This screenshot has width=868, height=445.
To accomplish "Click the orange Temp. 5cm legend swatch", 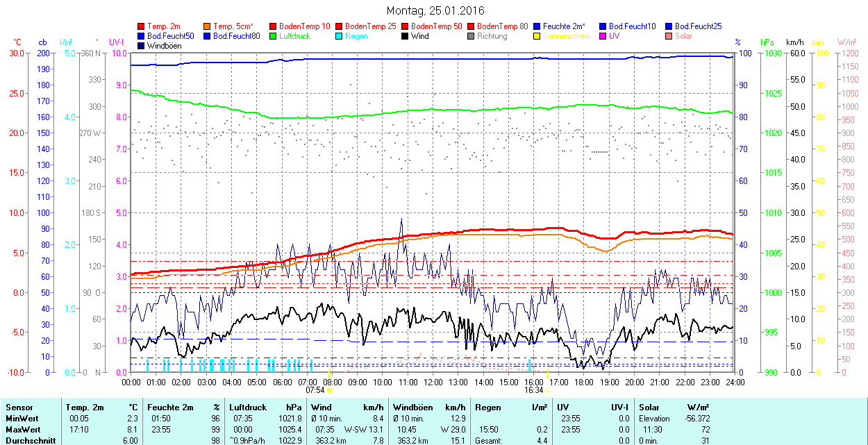I will click(x=208, y=26).
